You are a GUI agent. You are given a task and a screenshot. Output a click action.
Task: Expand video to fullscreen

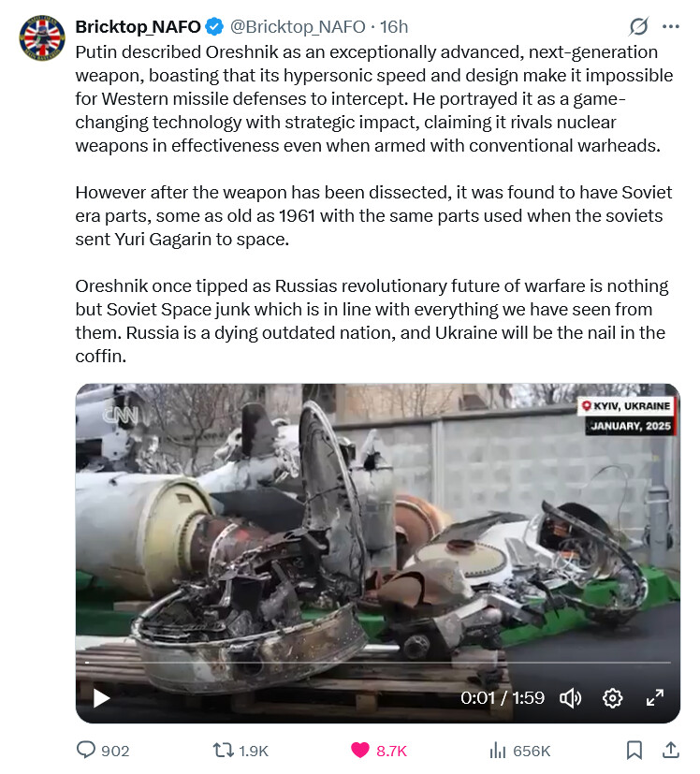654,698
